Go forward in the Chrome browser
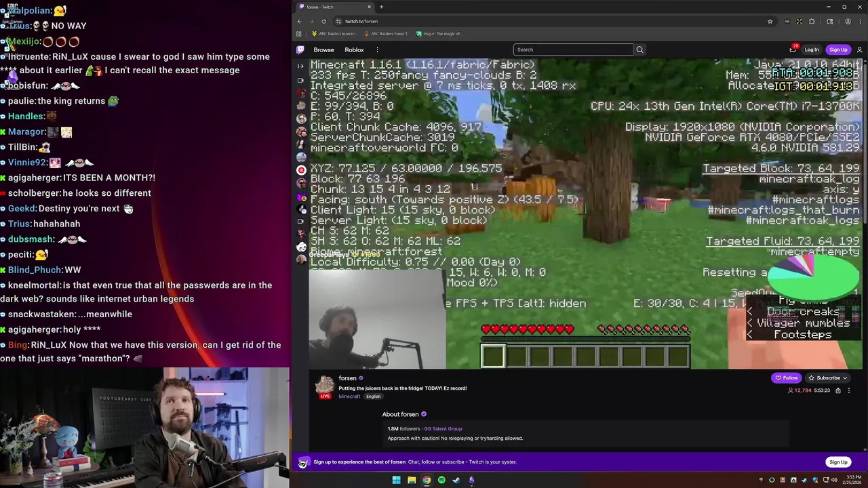Image resolution: width=868 pixels, height=488 pixels. pos(311,21)
